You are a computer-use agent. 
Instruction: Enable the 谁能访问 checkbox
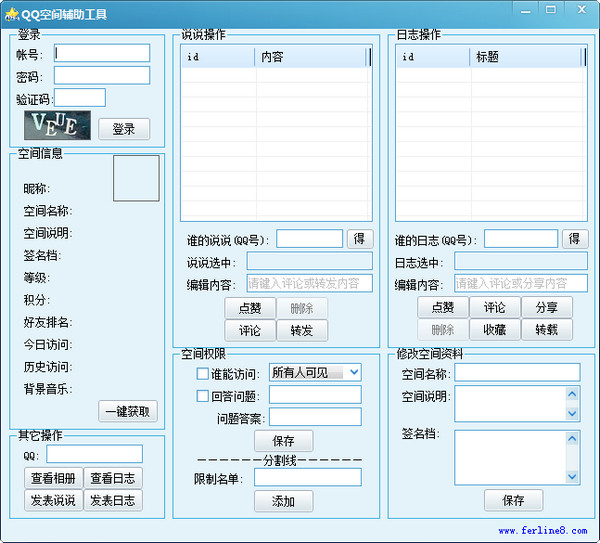[202, 374]
